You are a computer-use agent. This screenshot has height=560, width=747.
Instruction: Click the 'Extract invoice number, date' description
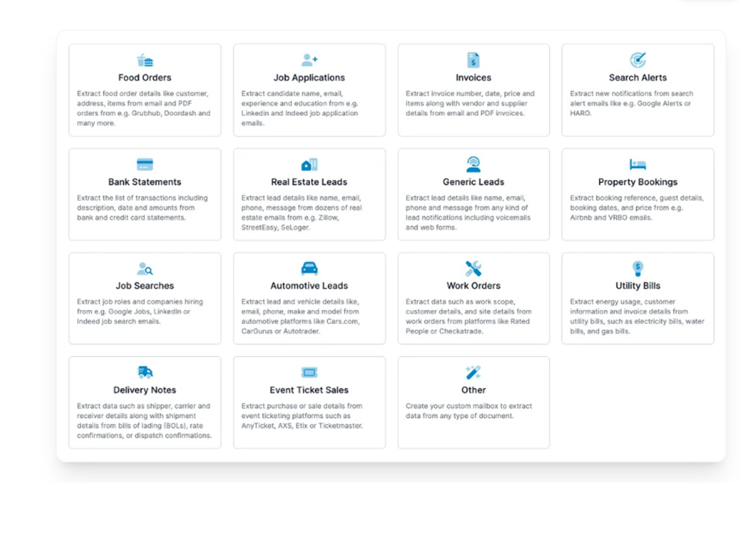(470, 103)
